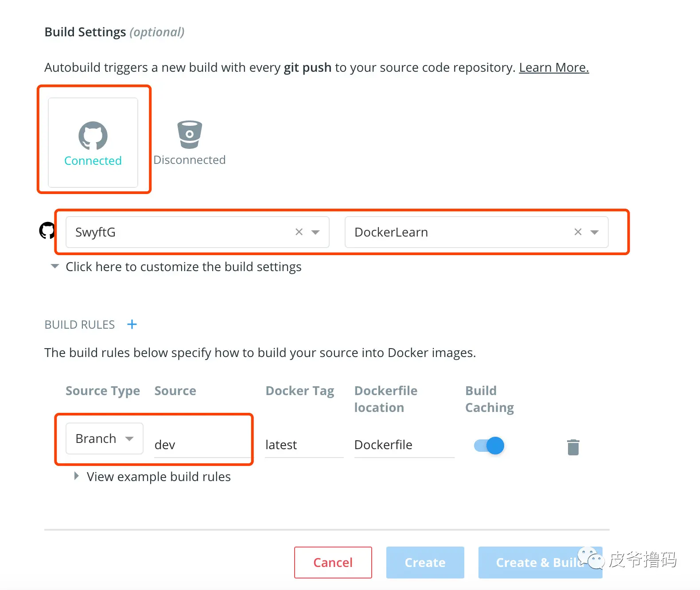Click the latest Docker Tag field
The height and width of the screenshot is (590, 700).
pyautogui.click(x=304, y=445)
